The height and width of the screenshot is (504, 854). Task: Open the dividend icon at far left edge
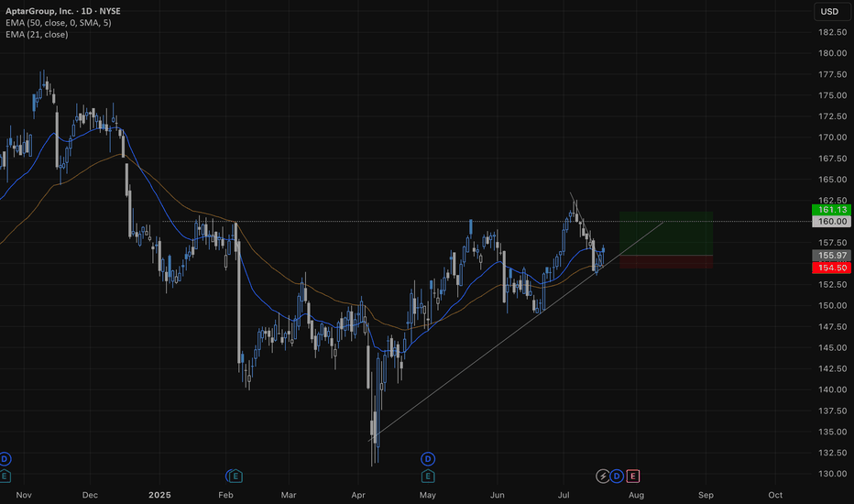5,459
